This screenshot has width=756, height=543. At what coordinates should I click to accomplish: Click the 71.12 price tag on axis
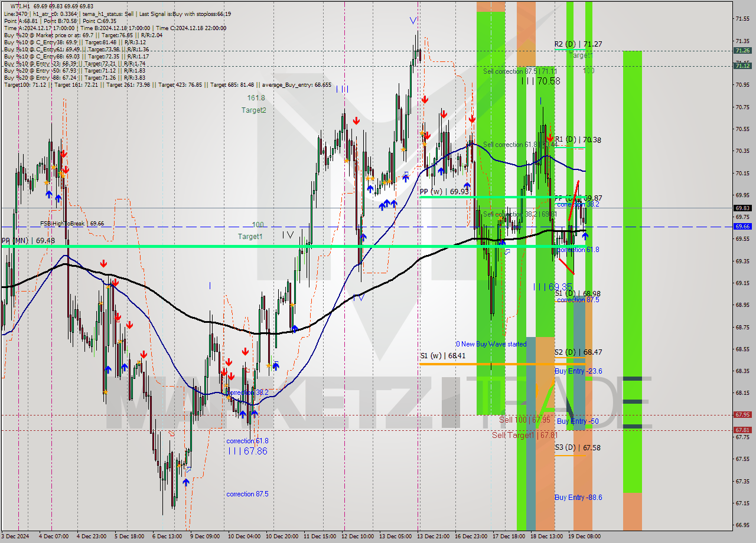click(742, 66)
